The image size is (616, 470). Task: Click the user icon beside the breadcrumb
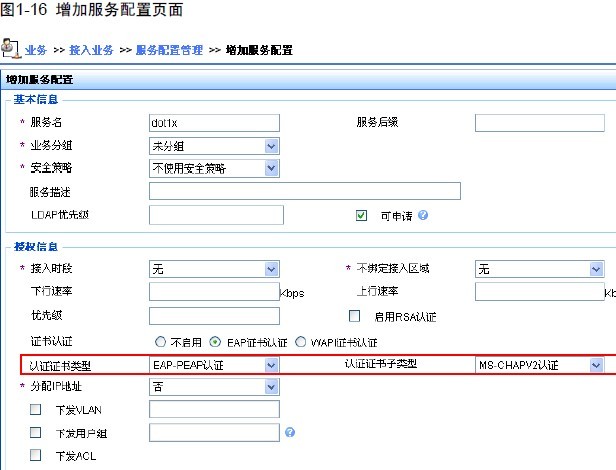pyautogui.click(x=12, y=47)
